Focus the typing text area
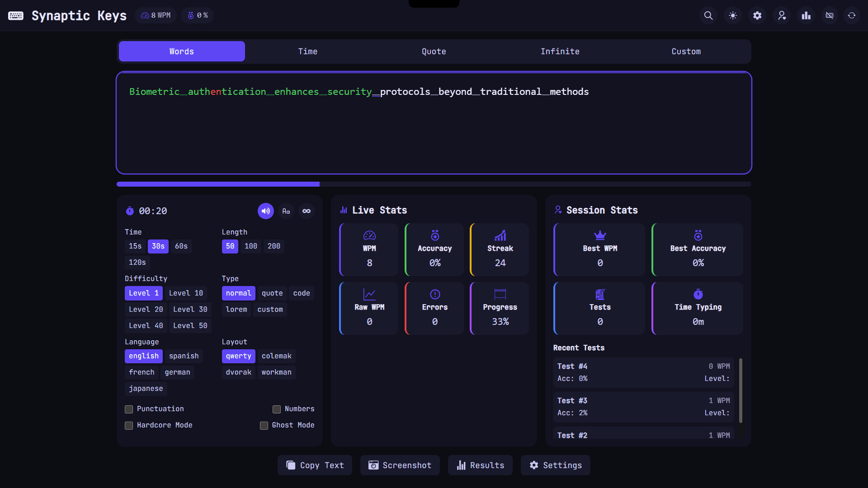868x488 pixels. click(x=434, y=123)
